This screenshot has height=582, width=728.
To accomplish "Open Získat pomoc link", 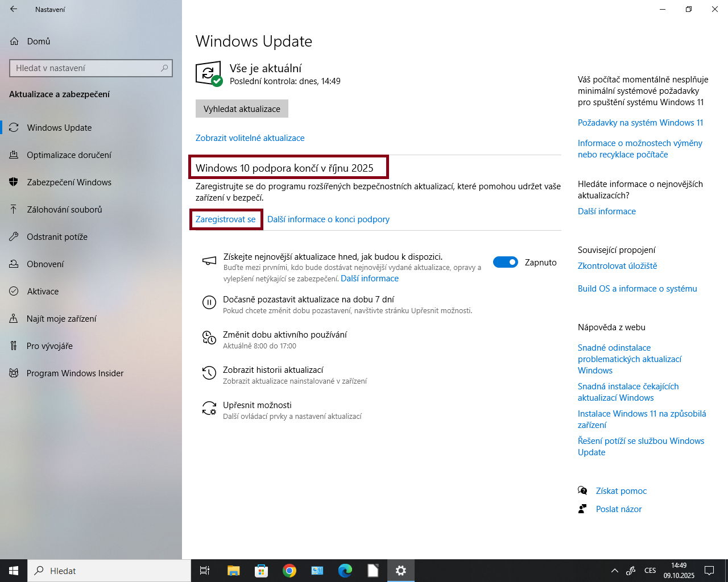I will click(x=621, y=491).
